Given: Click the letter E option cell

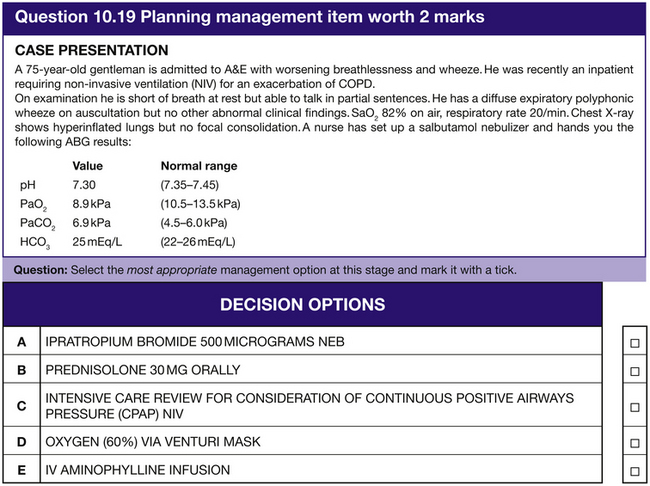Looking at the screenshot, I should tap(21, 470).
